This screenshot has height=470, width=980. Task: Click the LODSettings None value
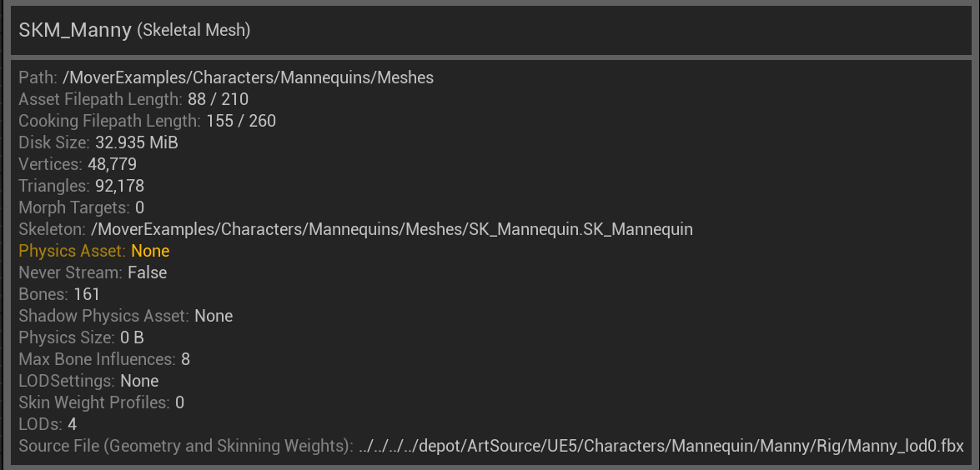tap(139, 381)
